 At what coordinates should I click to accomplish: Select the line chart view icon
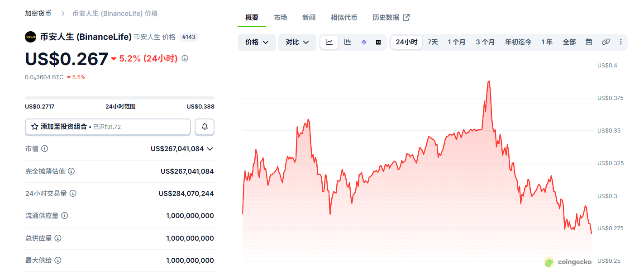[329, 42]
